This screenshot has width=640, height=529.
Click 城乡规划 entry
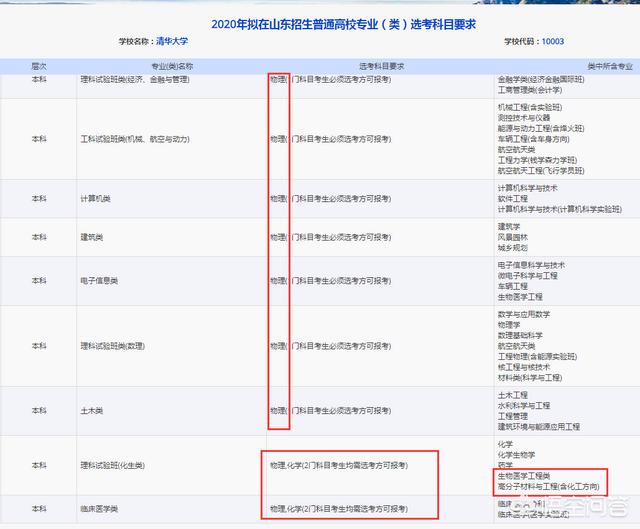coord(513,248)
